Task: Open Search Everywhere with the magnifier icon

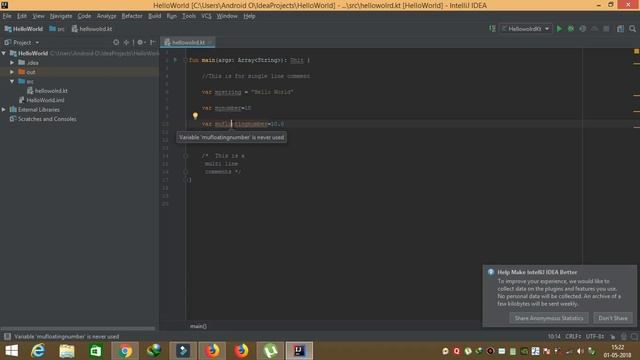Action: [x=632, y=29]
